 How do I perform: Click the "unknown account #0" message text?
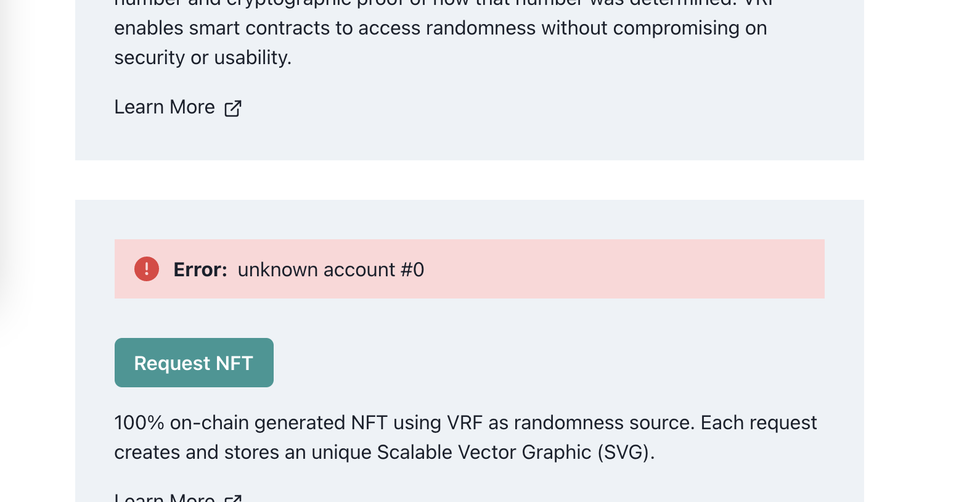331,270
